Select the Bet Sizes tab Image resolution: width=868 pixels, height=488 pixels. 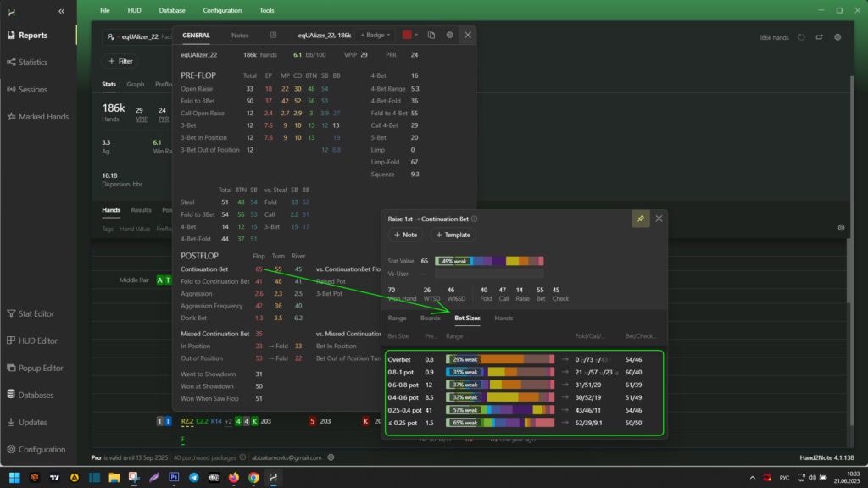point(467,319)
